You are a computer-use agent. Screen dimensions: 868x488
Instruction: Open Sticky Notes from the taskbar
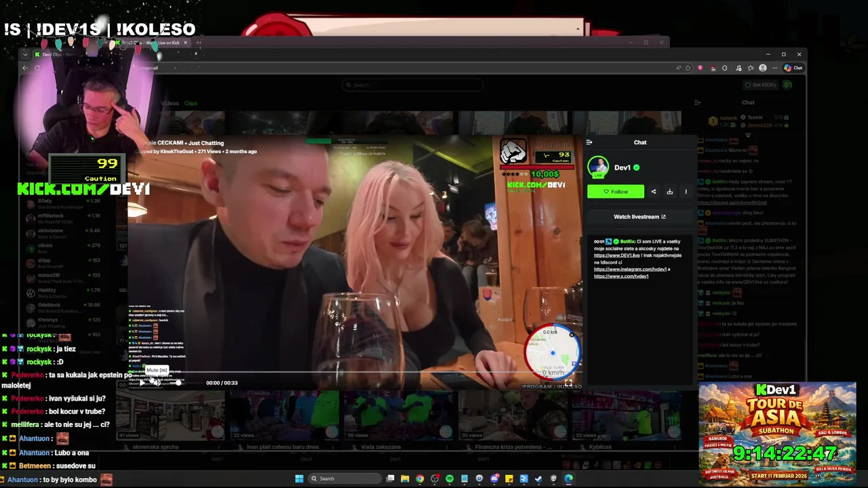pyautogui.click(x=509, y=479)
